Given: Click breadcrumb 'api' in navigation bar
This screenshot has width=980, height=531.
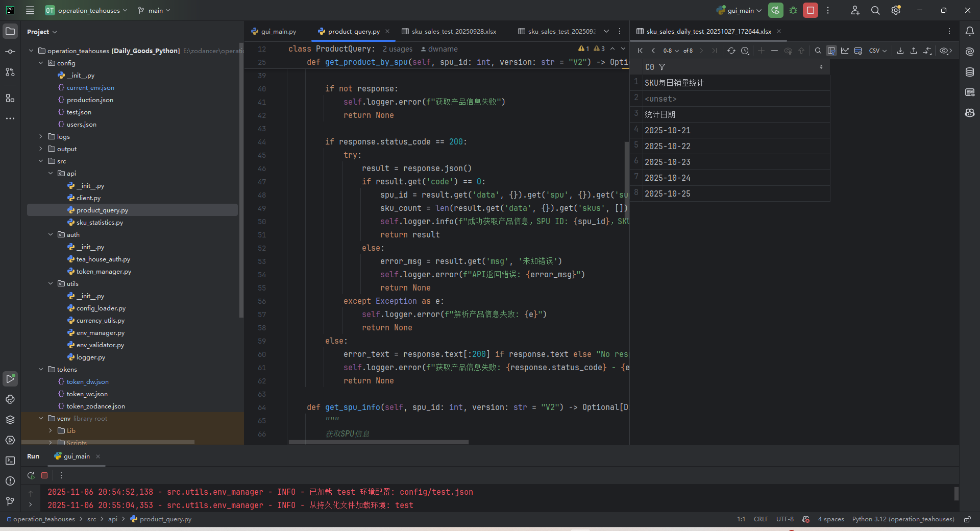Looking at the screenshot, I should click(113, 519).
